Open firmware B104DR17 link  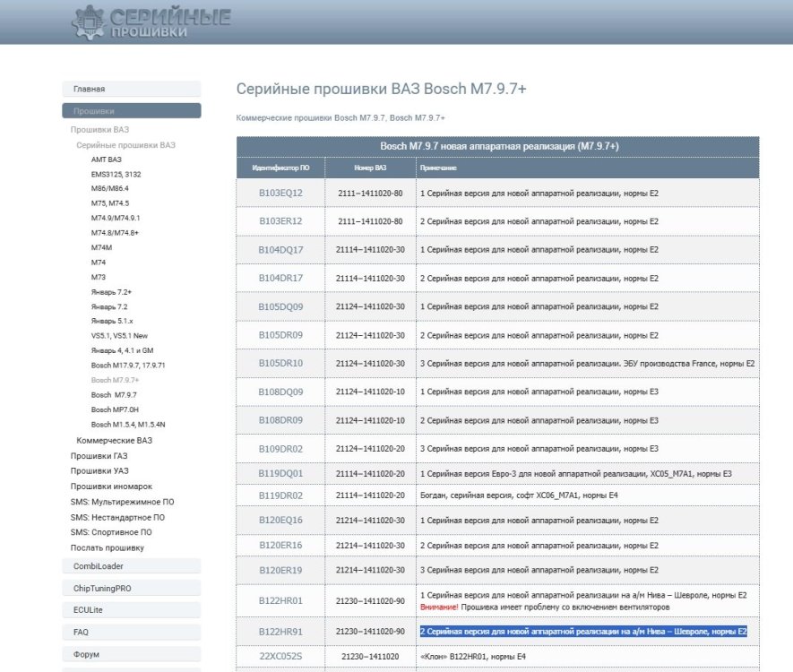click(280, 279)
